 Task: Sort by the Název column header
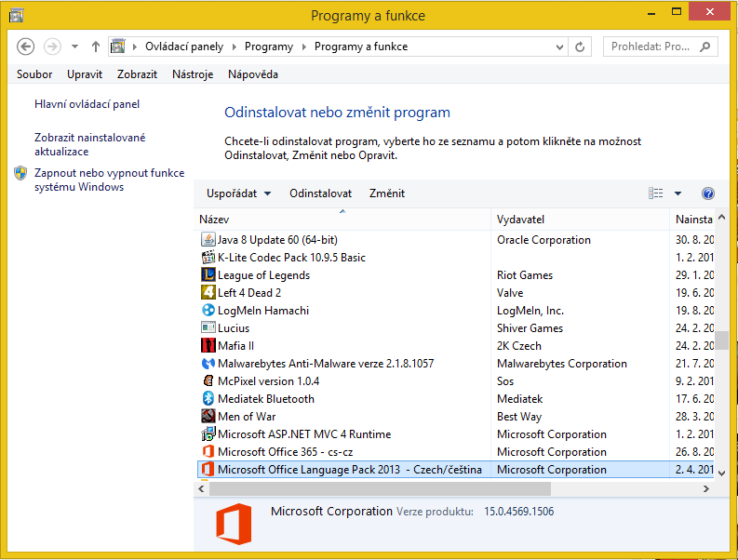342,220
